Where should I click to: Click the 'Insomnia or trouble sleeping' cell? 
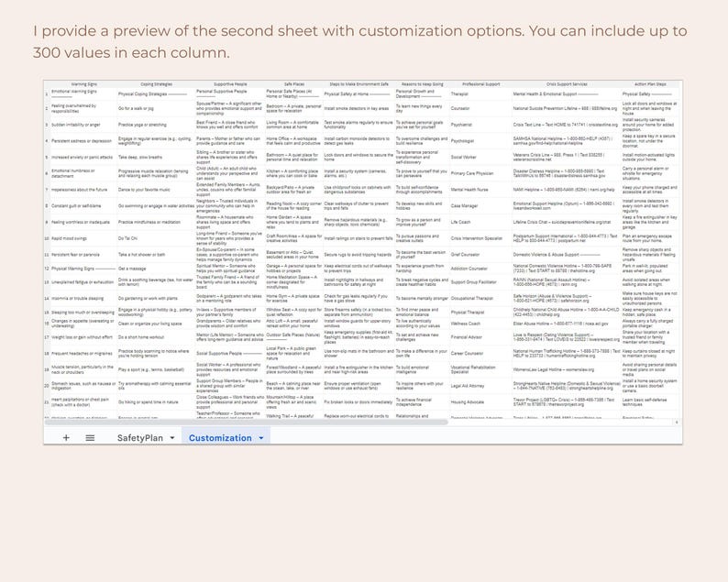(84, 299)
